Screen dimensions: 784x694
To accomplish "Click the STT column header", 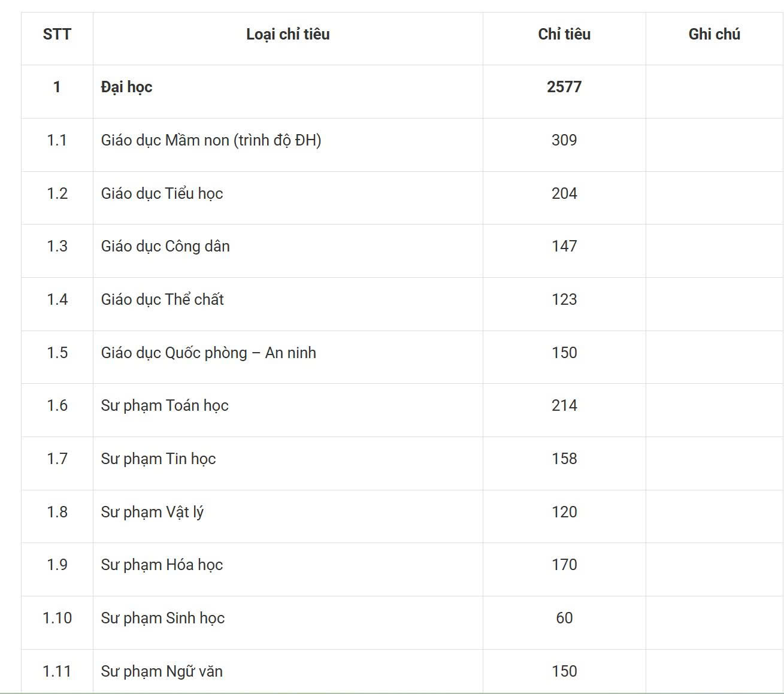I will [x=57, y=35].
